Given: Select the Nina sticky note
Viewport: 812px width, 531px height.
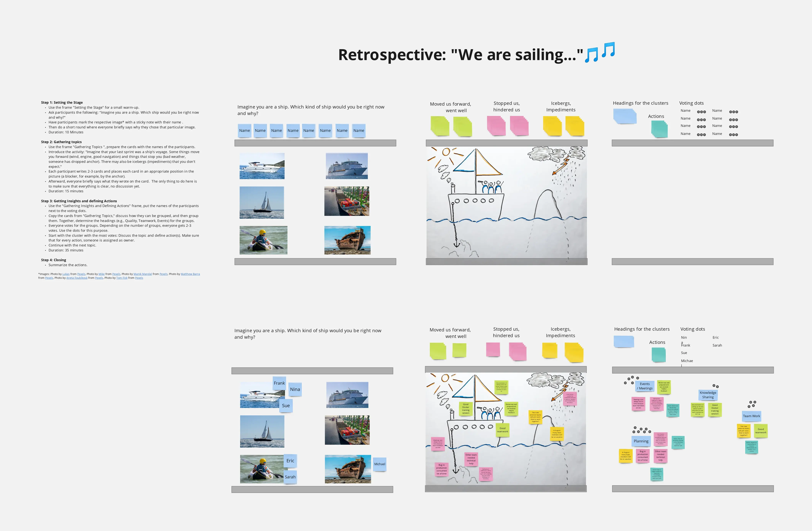Looking at the screenshot, I should click(295, 389).
